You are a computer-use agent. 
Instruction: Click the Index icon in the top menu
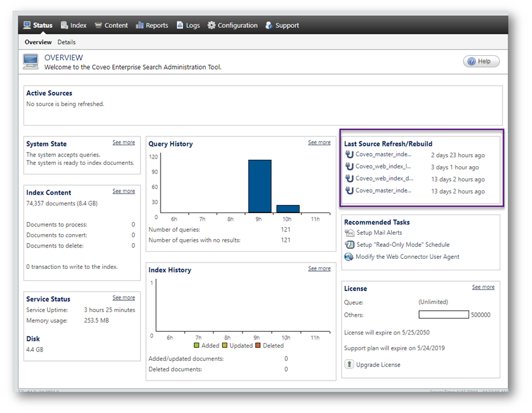pos(64,25)
